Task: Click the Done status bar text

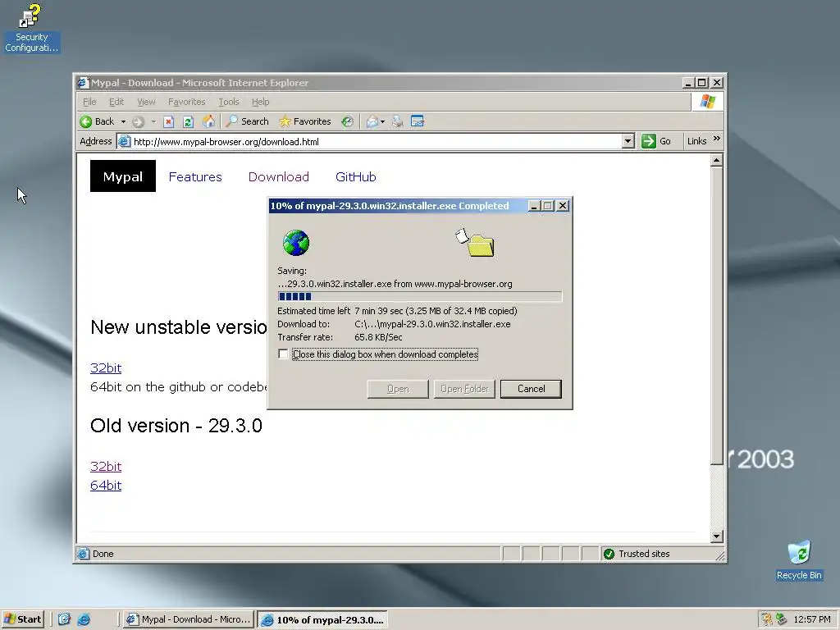Action: pos(103,554)
